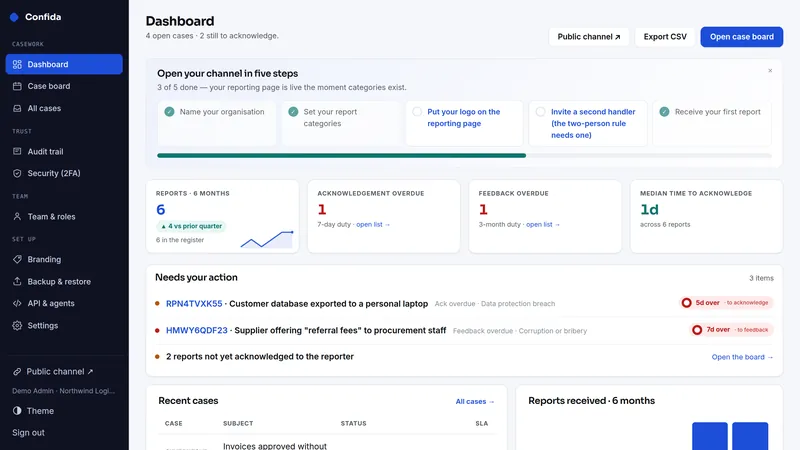Select the Dashboard sidebar item
800x450 pixels.
point(64,64)
